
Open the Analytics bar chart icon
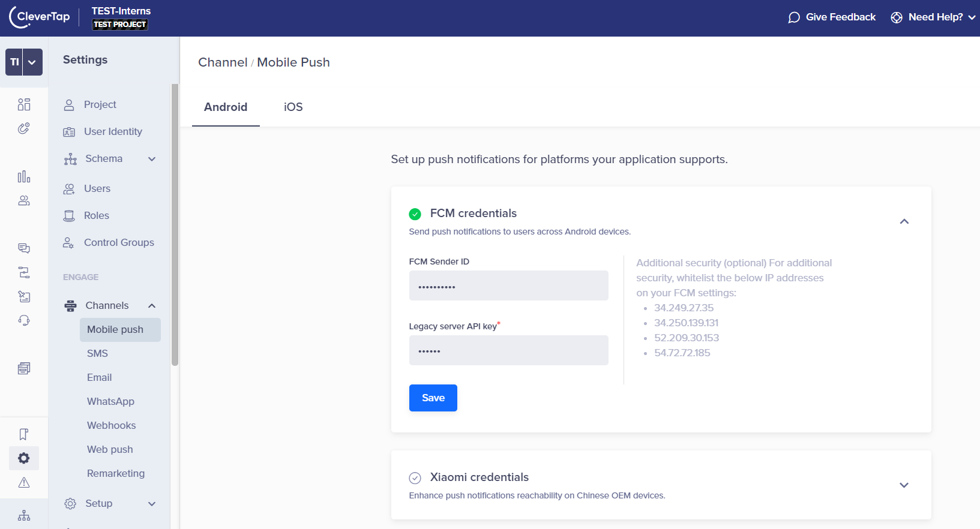[24, 176]
